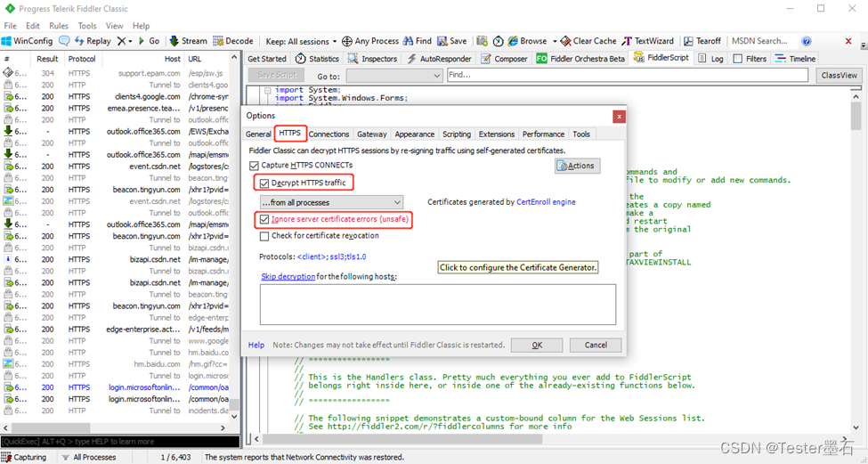The height and width of the screenshot is (464, 868).
Task: Click the Capturing status bar indicator
Action: [24, 458]
